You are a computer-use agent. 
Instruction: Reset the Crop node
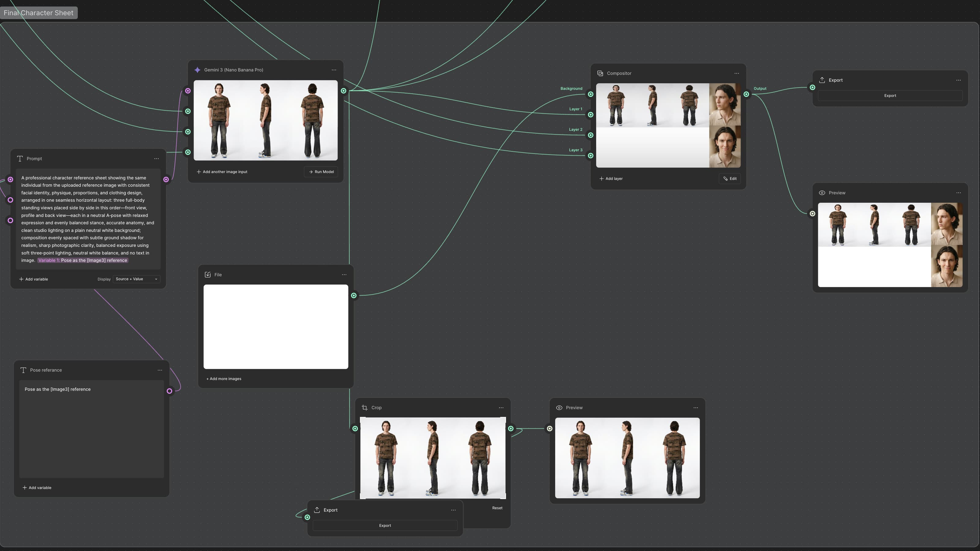tap(497, 508)
